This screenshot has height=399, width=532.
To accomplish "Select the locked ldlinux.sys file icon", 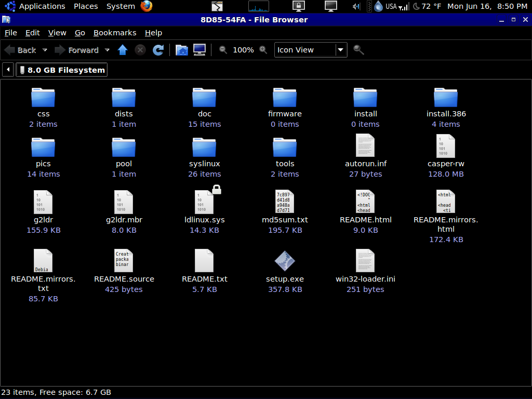I will tap(205, 202).
